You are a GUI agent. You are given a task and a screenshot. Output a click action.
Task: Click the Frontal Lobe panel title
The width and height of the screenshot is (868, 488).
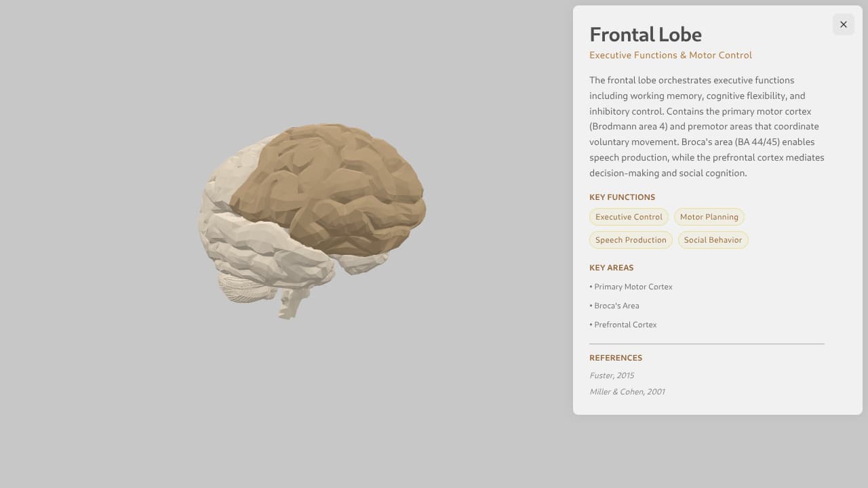click(645, 34)
